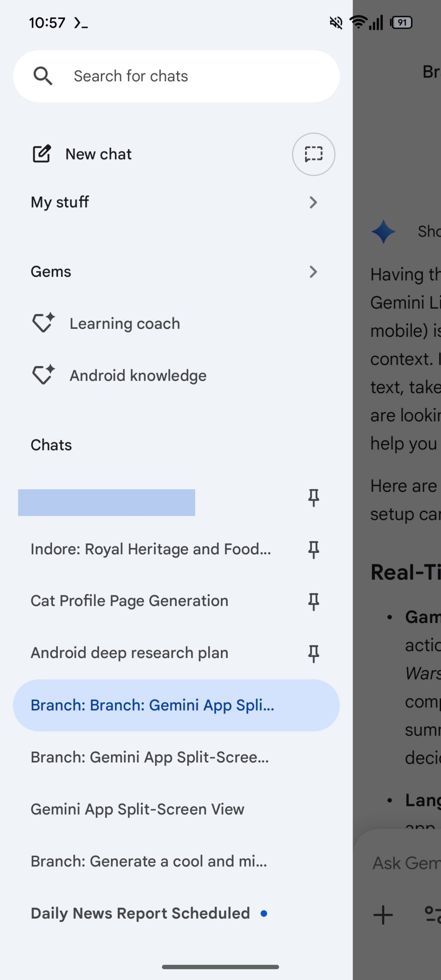The image size is (441, 980).
Task: Unpin Indore Royal Heritage chat
Action: tap(314, 549)
